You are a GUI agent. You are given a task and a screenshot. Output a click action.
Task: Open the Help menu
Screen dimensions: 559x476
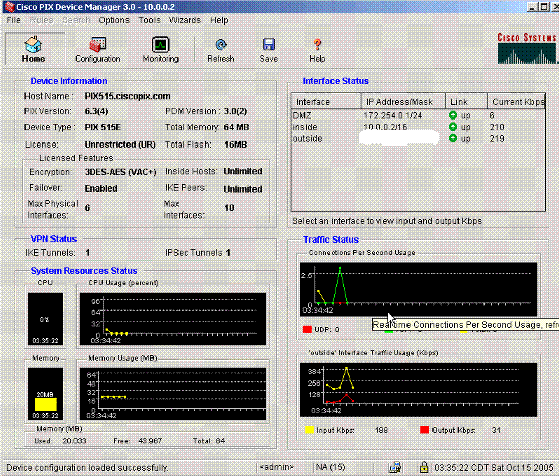[219, 20]
